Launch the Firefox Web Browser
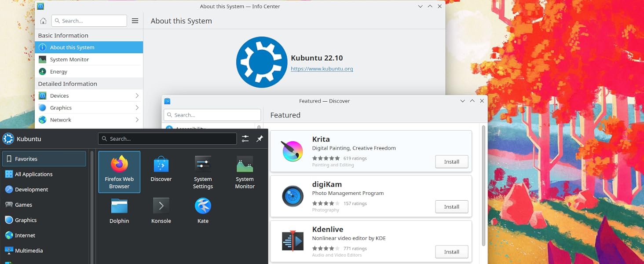The image size is (644, 264). tap(119, 172)
